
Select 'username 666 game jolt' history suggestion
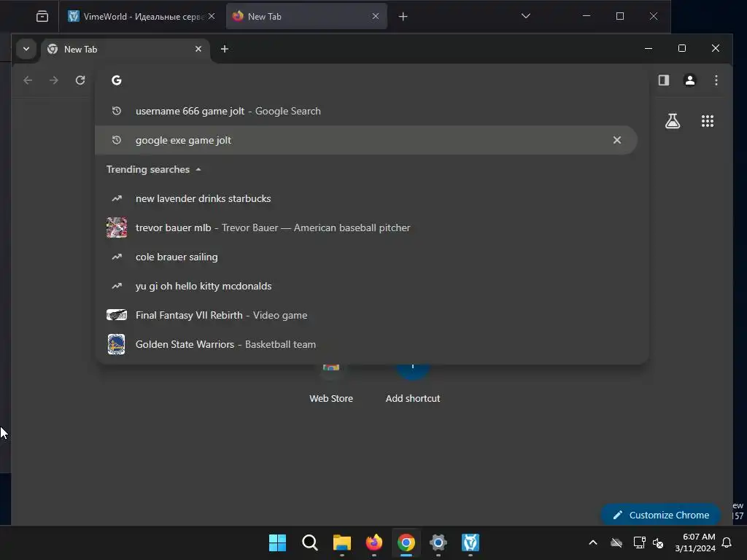coord(366,111)
